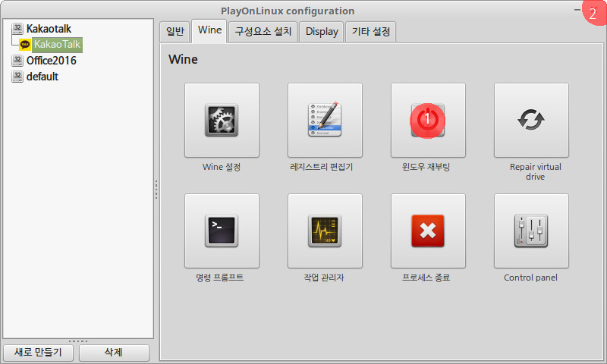The width and height of the screenshot is (607, 364).
Task: Select the Office2016 virtual drive
Action: click(x=51, y=61)
